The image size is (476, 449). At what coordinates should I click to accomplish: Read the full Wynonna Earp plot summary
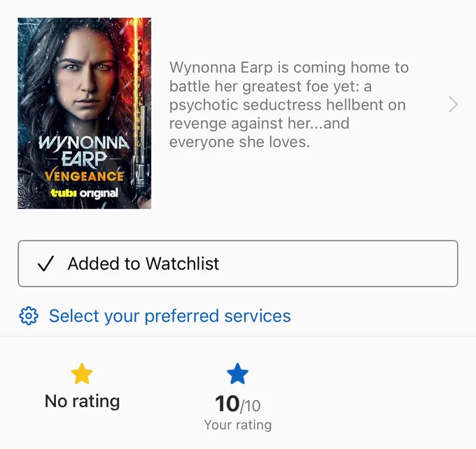tap(288, 105)
